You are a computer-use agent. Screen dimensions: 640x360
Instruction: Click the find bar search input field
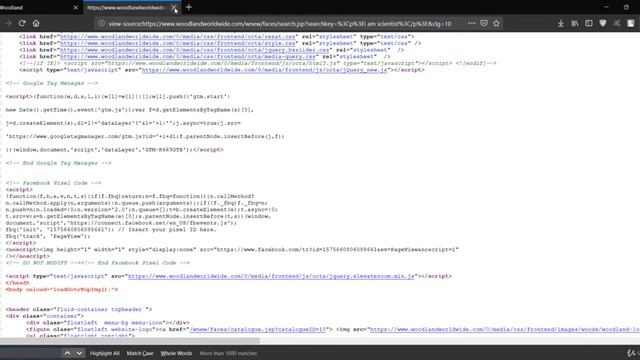(x=30, y=353)
